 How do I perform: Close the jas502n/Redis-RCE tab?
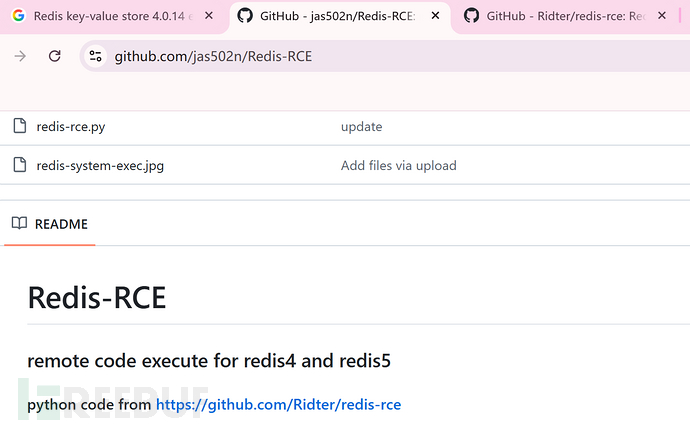435,16
